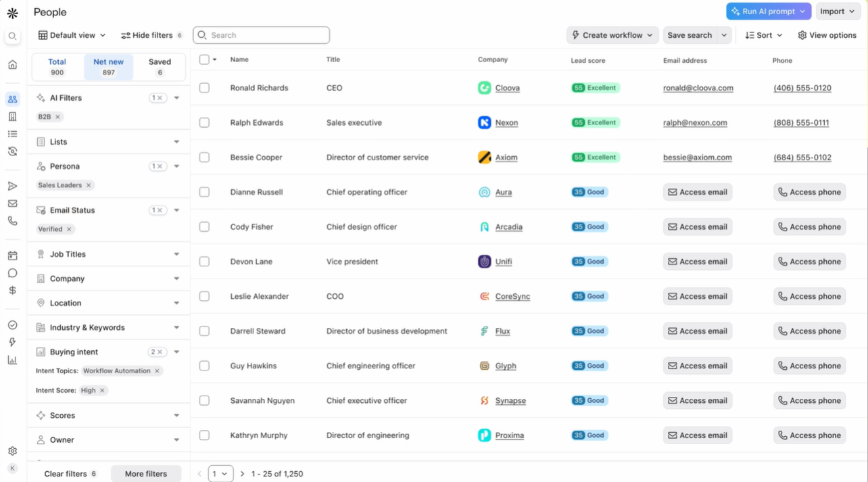868x482 pixels.
Task: Open the People icon in sidebar
Action: (x=12, y=99)
